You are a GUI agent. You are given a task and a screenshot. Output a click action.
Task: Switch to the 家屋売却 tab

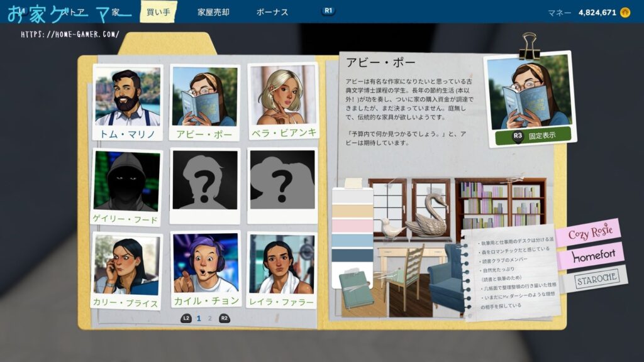coord(213,13)
